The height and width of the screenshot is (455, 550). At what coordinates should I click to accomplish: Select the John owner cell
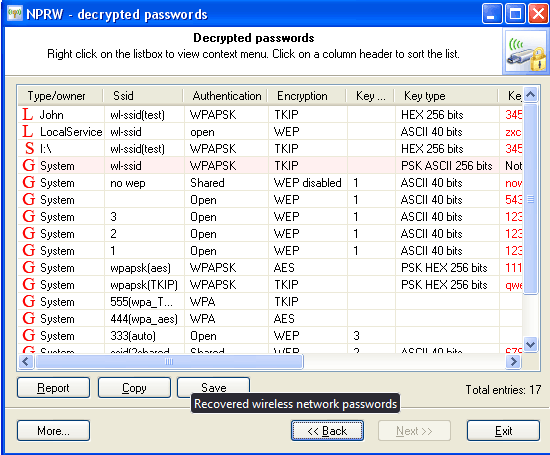(x=52, y=115)
